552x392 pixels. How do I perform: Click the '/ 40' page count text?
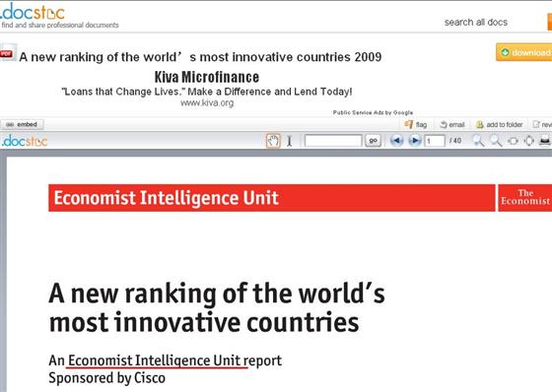[x=455, y=141]
